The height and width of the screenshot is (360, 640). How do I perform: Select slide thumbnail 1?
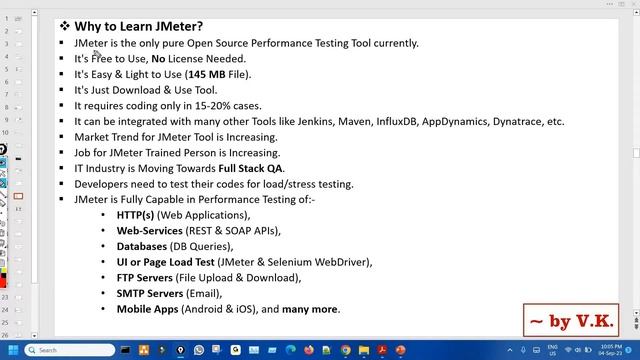pyautogui.click(x=18, y=19)
